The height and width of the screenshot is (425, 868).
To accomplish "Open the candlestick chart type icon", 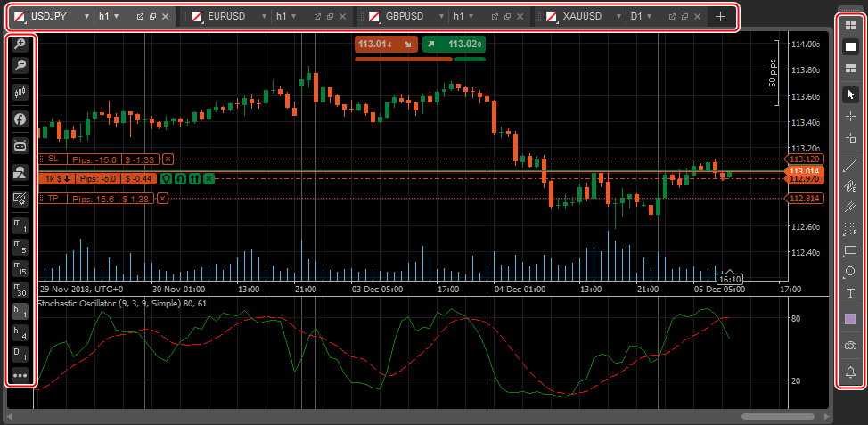I will click(20, 91).
